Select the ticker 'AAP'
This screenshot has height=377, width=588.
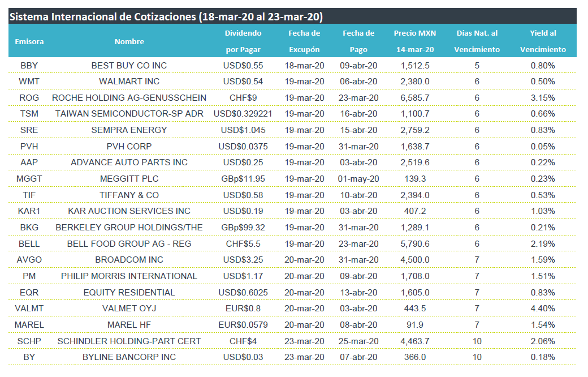[29, 162]
